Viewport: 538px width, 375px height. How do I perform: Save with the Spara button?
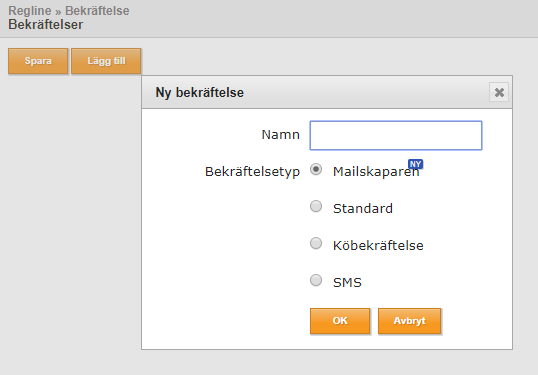[x=38, y=61]
